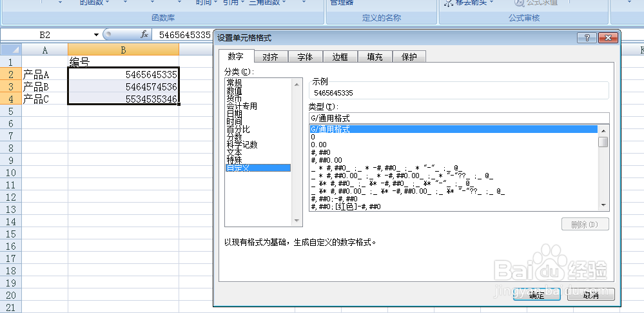The height and width of the screenshot is (313, 644).
Task: Select row 1 header
Action: coord(11,62)
